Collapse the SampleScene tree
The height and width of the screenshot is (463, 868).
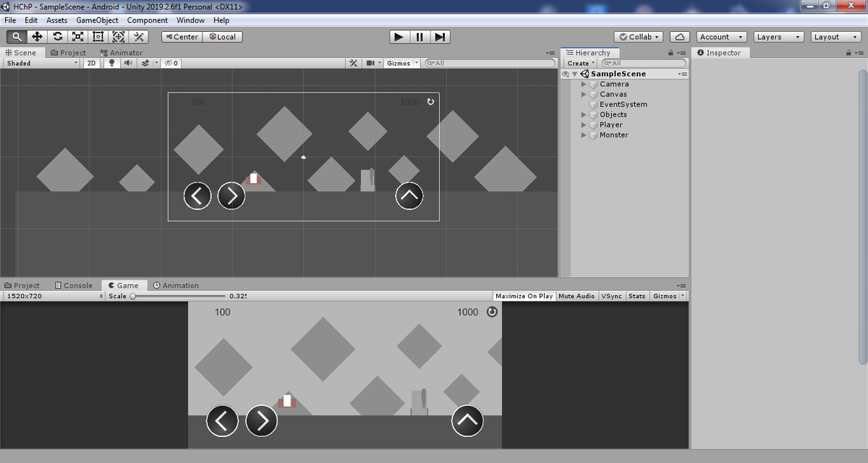click(x=574, y=74)
